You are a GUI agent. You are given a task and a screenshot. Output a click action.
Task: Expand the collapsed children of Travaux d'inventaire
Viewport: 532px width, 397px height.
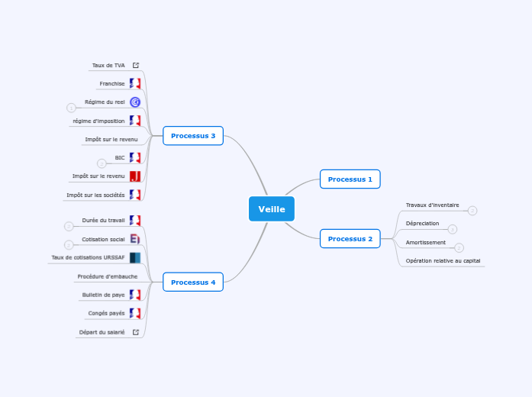click(472, 211)
